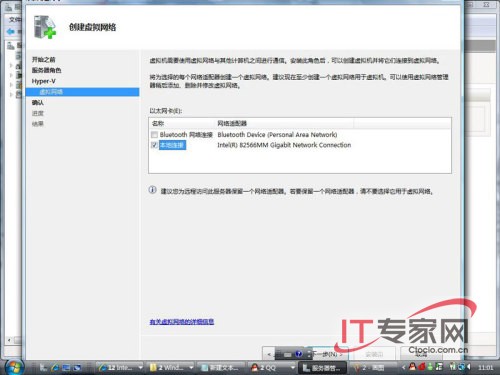Open the clock showing 11:01
This screenshot has width=500, height=375.
tap(486, 368)
